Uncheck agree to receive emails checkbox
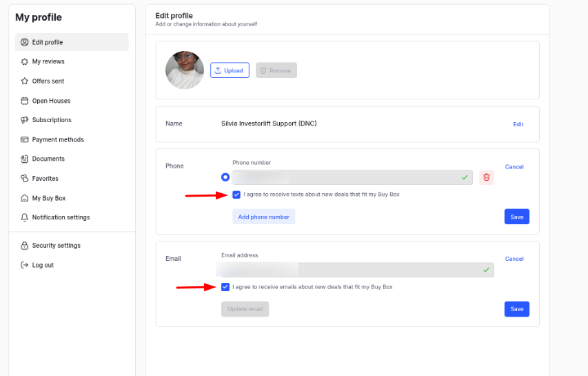The image size is (588, 376). (225, 287)
